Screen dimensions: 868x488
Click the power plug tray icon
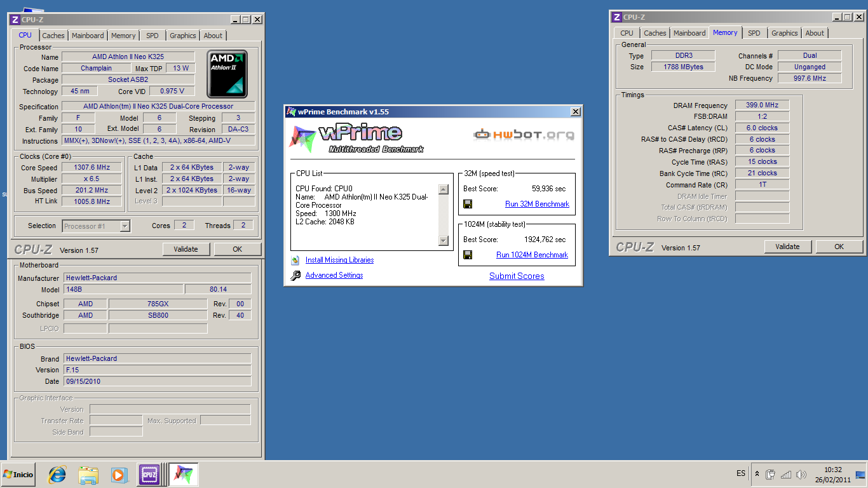(771, 474)
